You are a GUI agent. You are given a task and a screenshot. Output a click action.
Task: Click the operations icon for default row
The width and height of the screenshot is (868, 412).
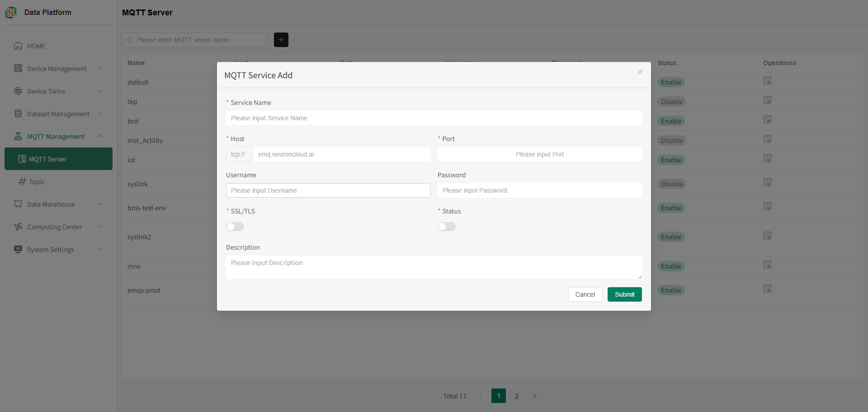pyautogui.click(x=767, y=81)
